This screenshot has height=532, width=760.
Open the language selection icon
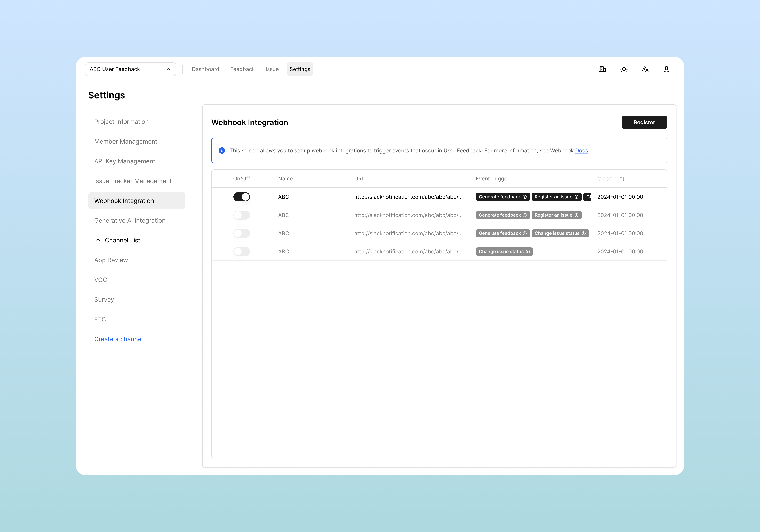[645, 69]
